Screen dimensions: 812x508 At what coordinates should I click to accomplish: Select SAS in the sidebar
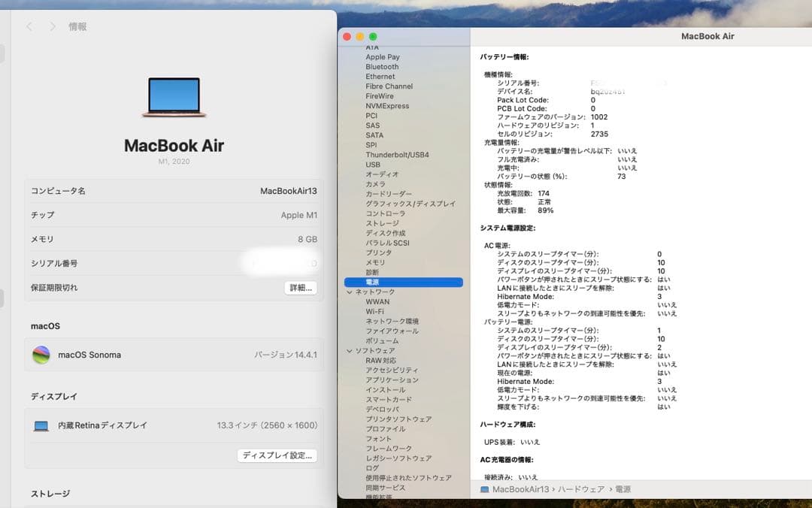click(372, 125)
